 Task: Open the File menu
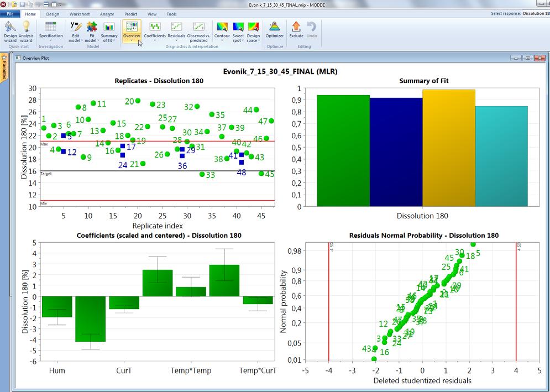coord(10,14)
